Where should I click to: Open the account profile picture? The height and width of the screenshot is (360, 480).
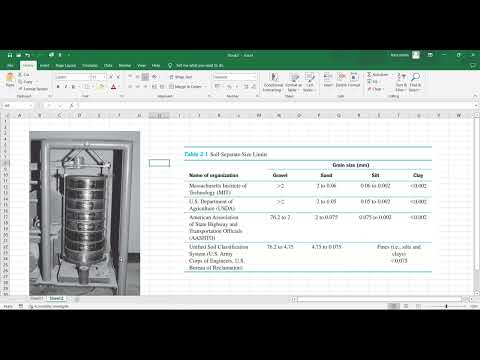[x=416, y=55]
